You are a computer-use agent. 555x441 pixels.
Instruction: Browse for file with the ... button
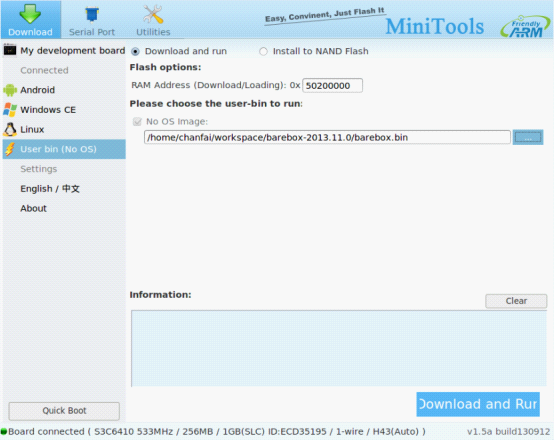click(528, 137)
